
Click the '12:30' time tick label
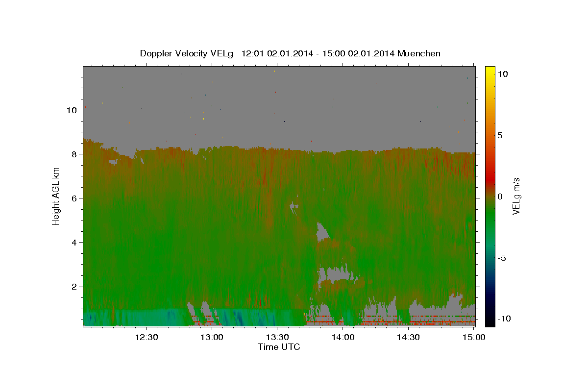click(x=146, y=337)
